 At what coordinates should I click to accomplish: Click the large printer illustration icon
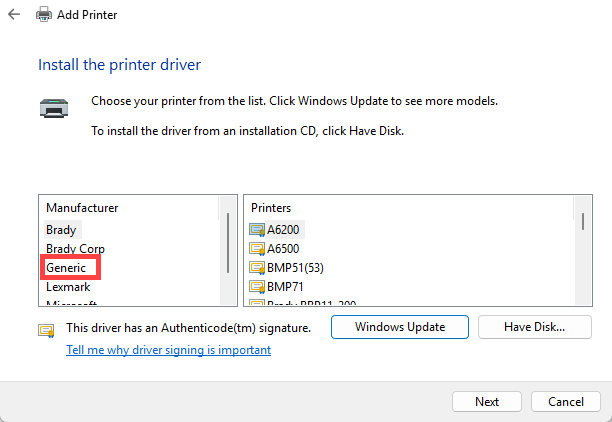tap(54, 108)
